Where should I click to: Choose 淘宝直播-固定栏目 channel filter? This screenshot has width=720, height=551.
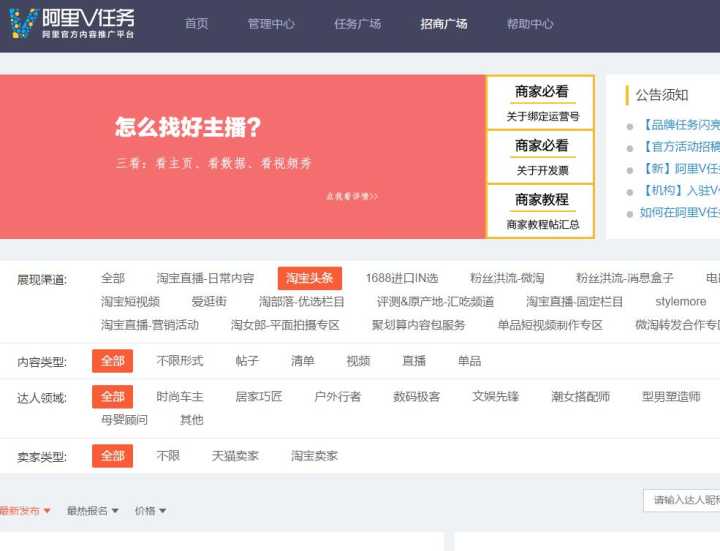click(574, 302)
